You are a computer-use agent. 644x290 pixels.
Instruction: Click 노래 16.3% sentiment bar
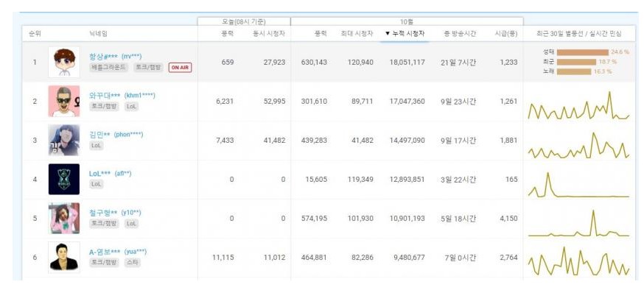(x=574, y=71)
